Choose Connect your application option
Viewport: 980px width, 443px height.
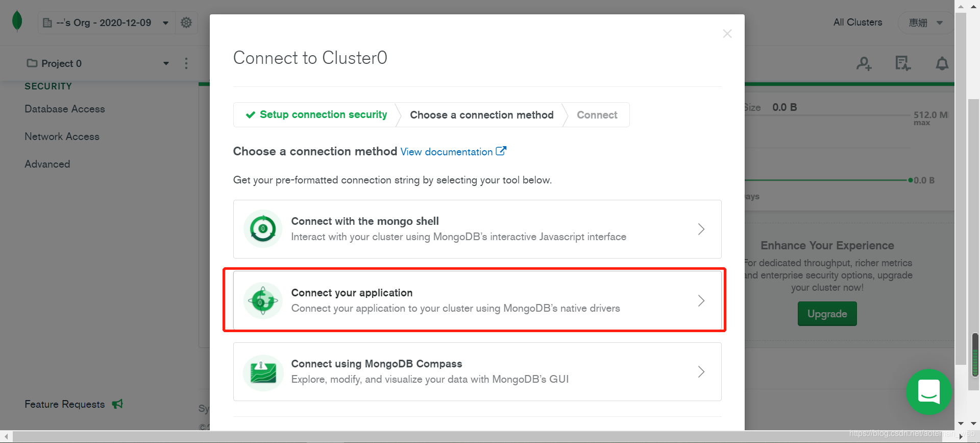[477, 300]
